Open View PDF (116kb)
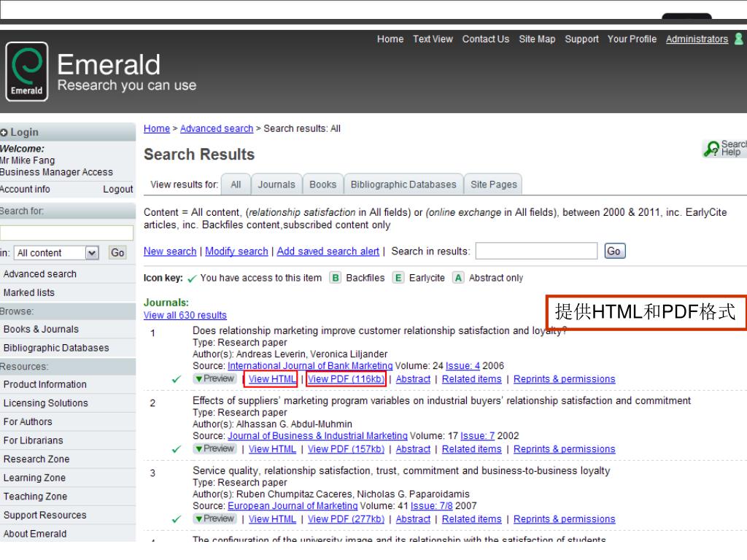This screenshot has height=560, width=747. coord(346,379)
